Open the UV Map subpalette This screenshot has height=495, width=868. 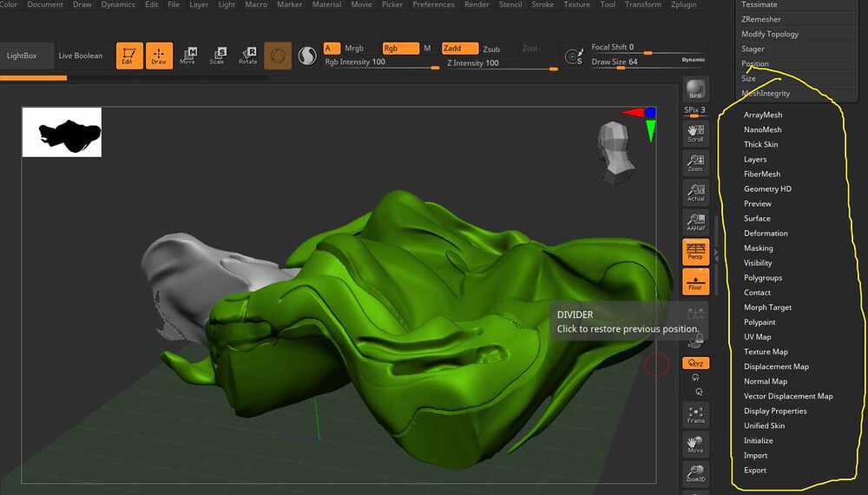coord(757,337)
